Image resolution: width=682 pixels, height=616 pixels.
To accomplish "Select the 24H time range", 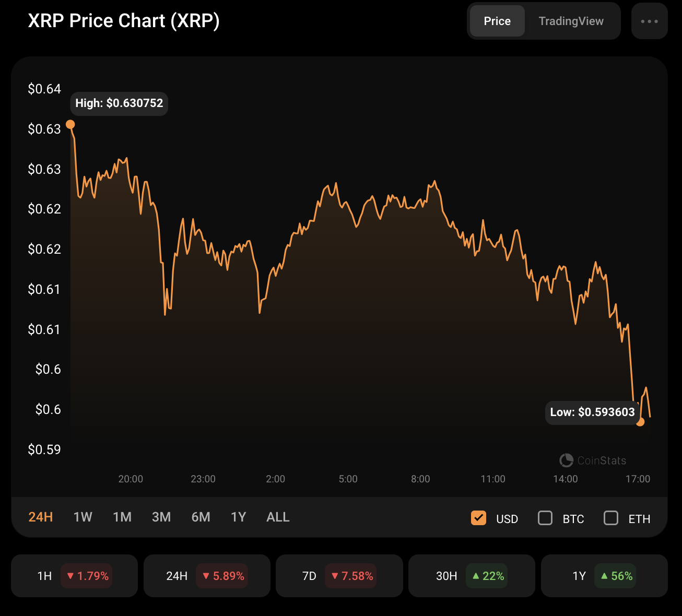I will 41,517.
